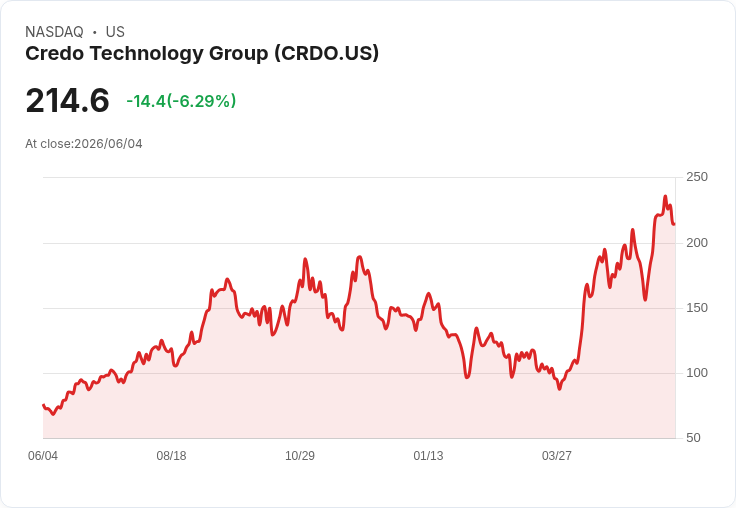The height and width of the screenshot is (508, 736).
Task: Click the -14.4(-6.29%) price change
Action: (x=181, y=101)
